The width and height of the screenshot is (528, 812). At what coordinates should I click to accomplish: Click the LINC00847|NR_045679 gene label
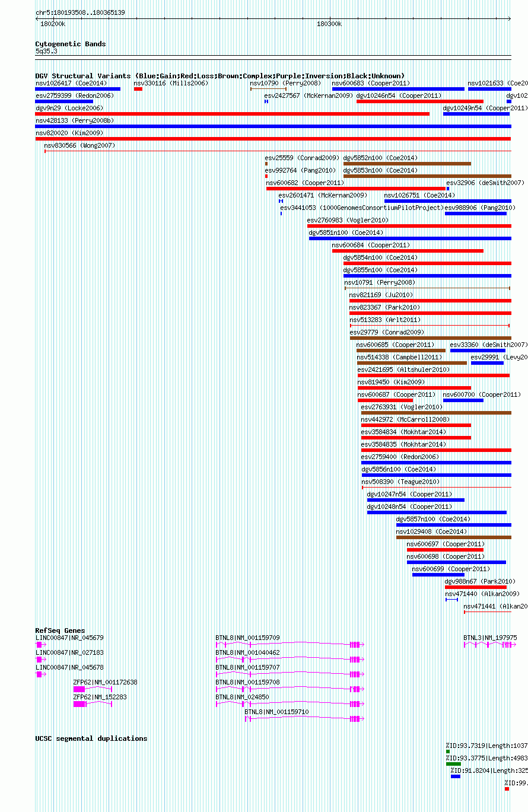tap(69, 638)
